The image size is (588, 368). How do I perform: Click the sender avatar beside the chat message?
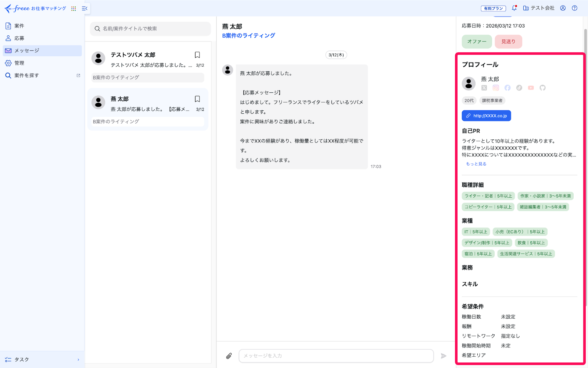coord(227,70)
